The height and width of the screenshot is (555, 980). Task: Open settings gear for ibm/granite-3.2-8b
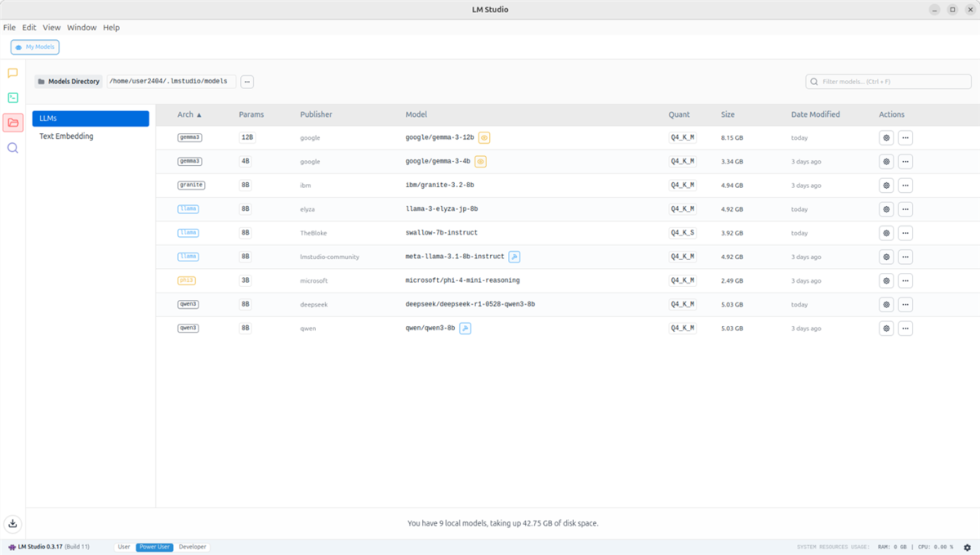pos(886,186)
